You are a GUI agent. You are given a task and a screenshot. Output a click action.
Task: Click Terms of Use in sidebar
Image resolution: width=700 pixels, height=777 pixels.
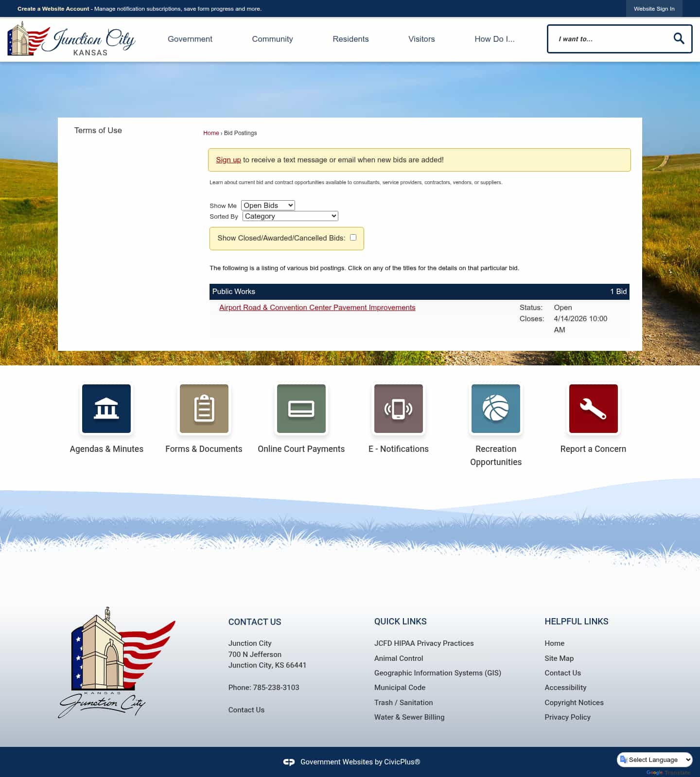pos(98,130)
